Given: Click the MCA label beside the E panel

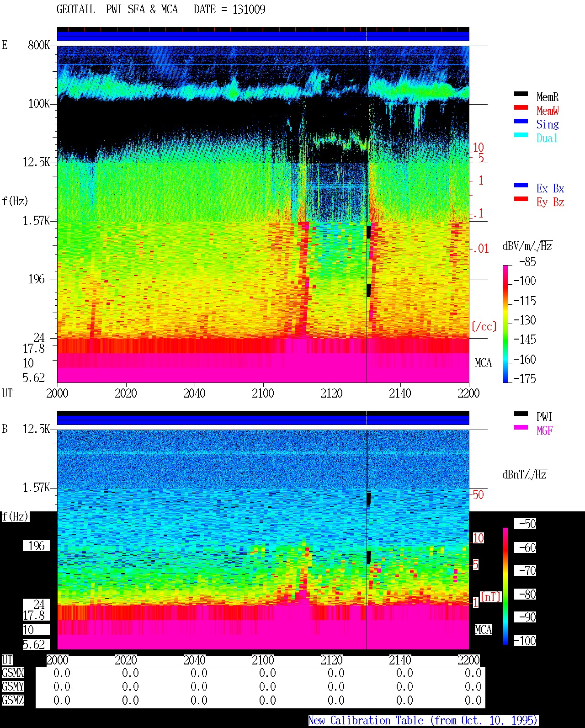Looking at the screenshot, I should point(483,363).
